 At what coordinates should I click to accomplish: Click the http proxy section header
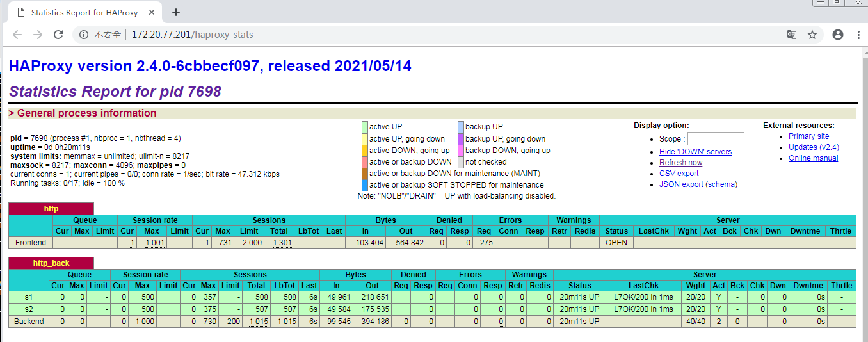[51, 209]
